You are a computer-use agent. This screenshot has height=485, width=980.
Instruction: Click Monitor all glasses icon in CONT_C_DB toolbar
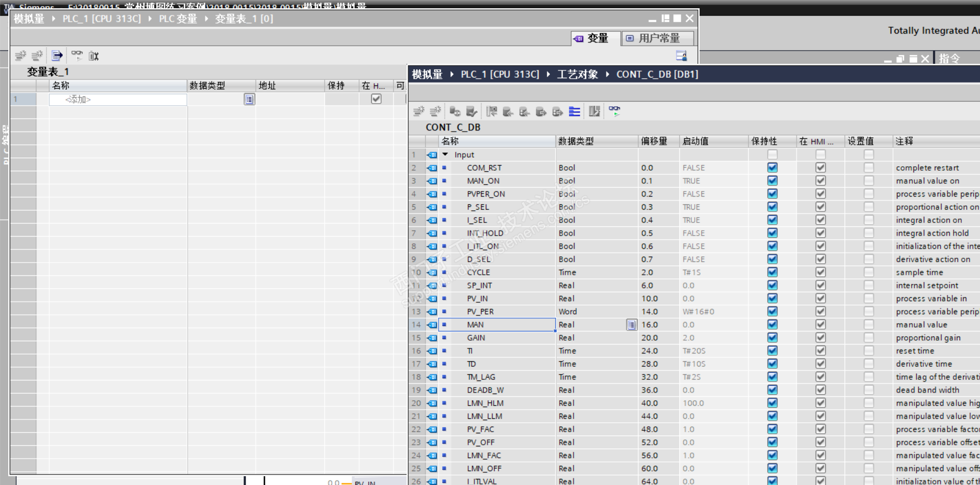pyautogui.click(x=614, y=111)
